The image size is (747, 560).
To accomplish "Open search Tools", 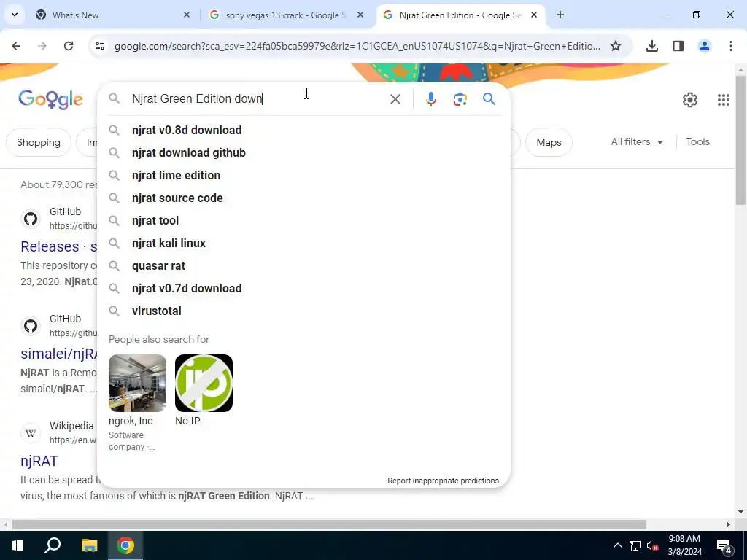I will [x=697, y=142].
